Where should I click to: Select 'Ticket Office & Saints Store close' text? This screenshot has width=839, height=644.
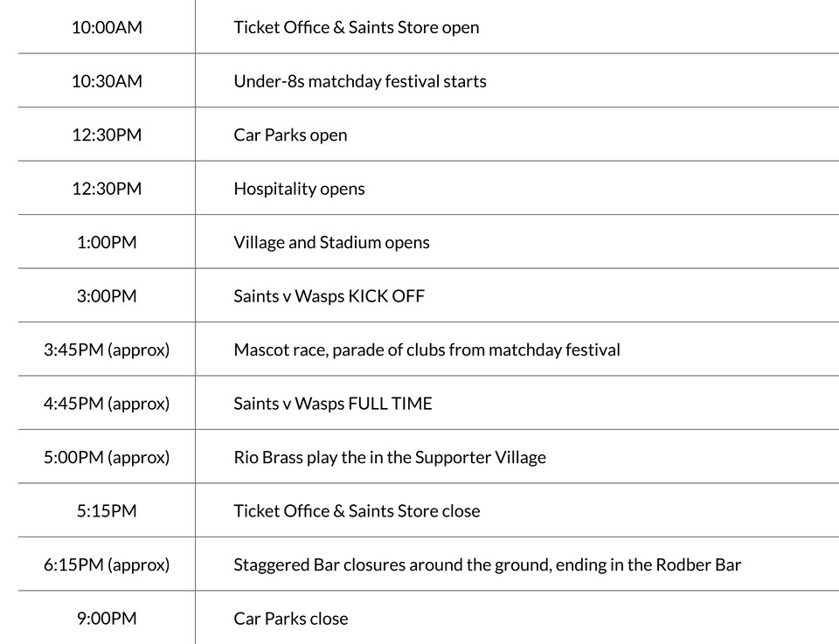click(x=357, y=511)
